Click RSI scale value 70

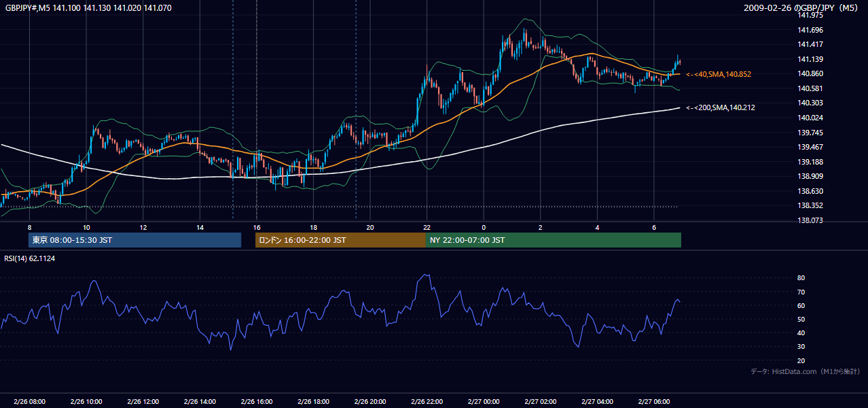801,292
